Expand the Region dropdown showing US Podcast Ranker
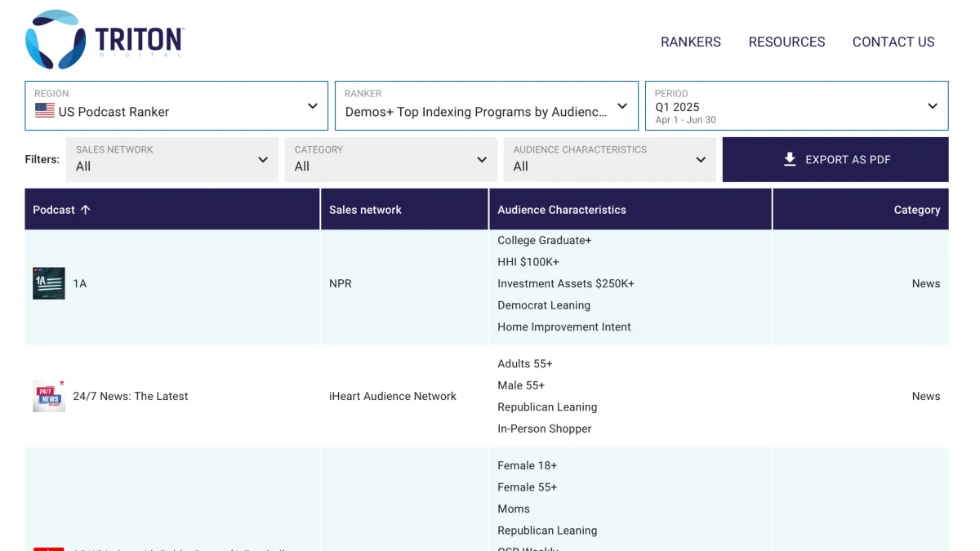980x551 pixels. [313, 105]
